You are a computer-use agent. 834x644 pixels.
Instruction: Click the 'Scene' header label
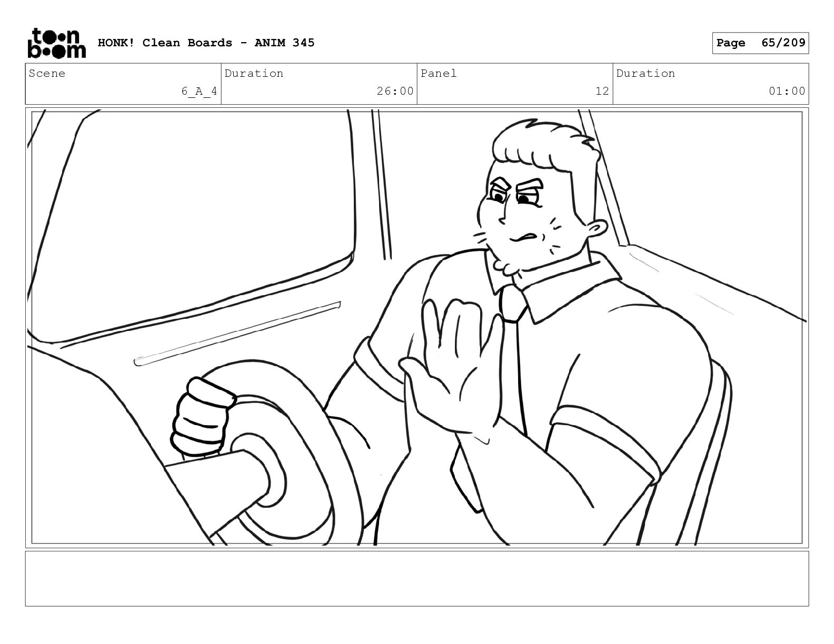(x=47, y=73)
